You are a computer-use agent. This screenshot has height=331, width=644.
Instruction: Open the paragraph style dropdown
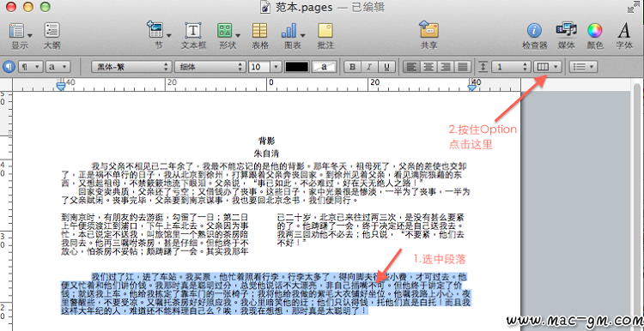[x=30, y=67]
